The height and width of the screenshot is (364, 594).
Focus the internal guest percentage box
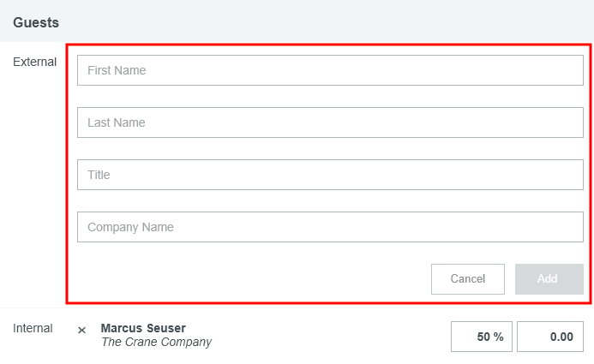[481, 337]
